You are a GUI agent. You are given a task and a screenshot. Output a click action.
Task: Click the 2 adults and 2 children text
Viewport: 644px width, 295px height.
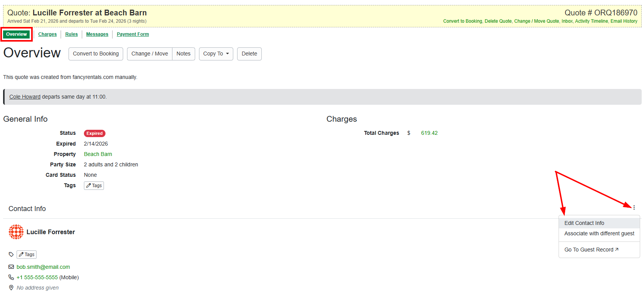coord(111,164)
